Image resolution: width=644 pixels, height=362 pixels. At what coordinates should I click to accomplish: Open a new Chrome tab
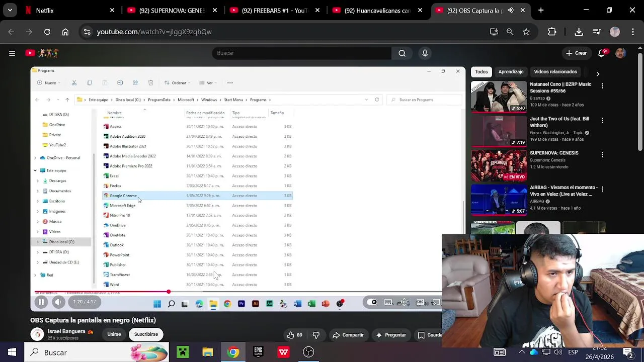pyautogui.click(x=541, y=10)
